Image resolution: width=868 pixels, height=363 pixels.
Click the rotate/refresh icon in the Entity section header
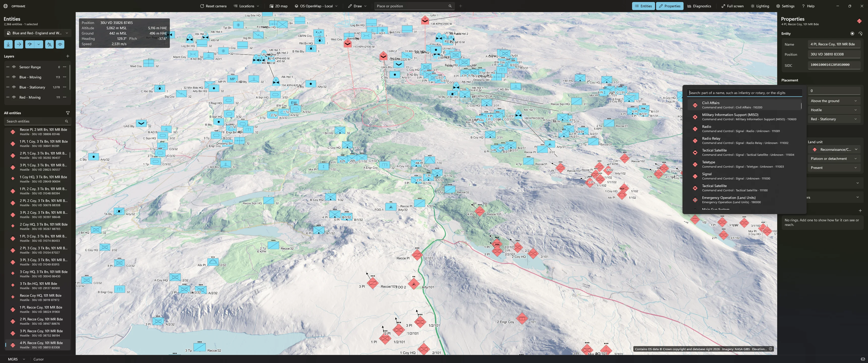point(860,33)
